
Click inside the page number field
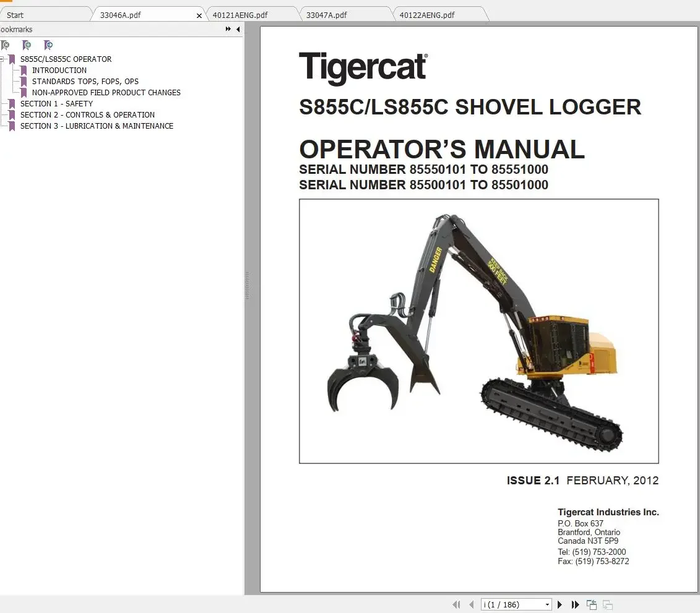[x=508, y=604]
